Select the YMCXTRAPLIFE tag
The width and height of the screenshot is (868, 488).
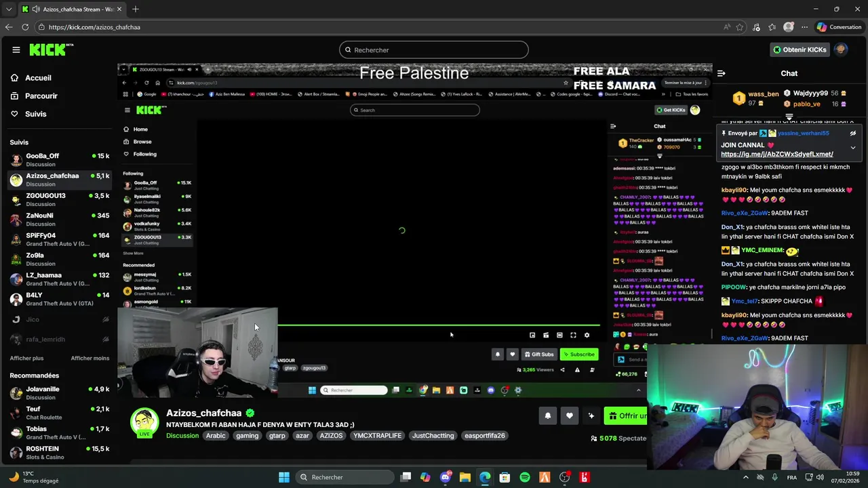pyautogui.click(x=378, y=436)
